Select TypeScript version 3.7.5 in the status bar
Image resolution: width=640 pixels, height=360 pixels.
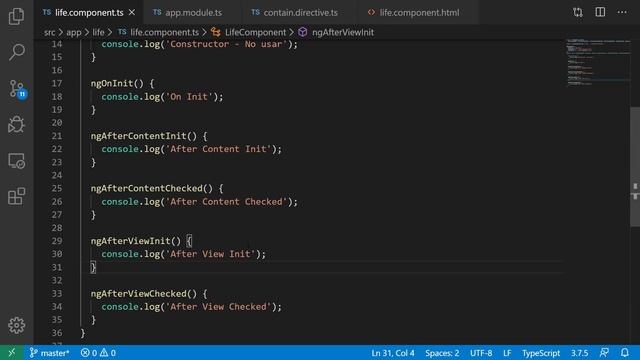click(x=579, y=353)
